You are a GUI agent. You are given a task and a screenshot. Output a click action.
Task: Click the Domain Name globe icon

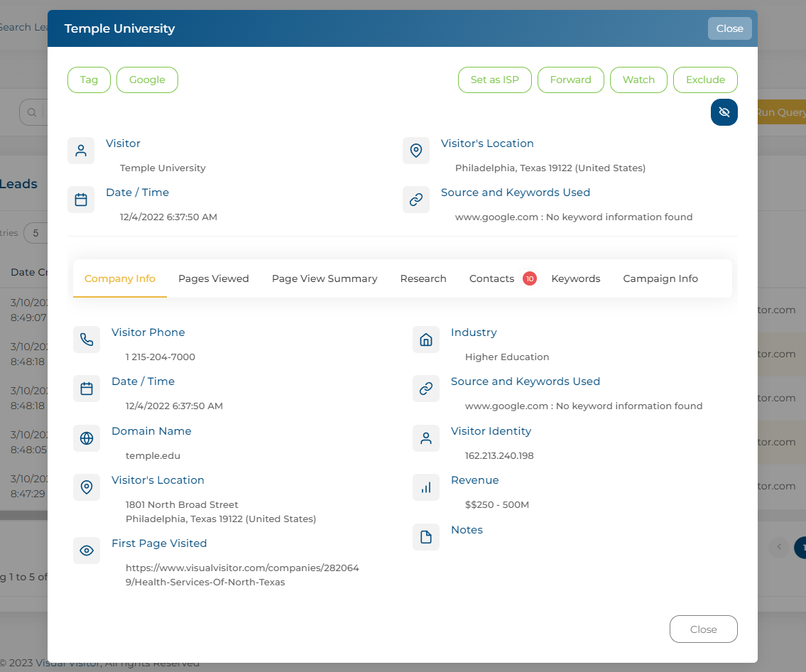point(87,438)
